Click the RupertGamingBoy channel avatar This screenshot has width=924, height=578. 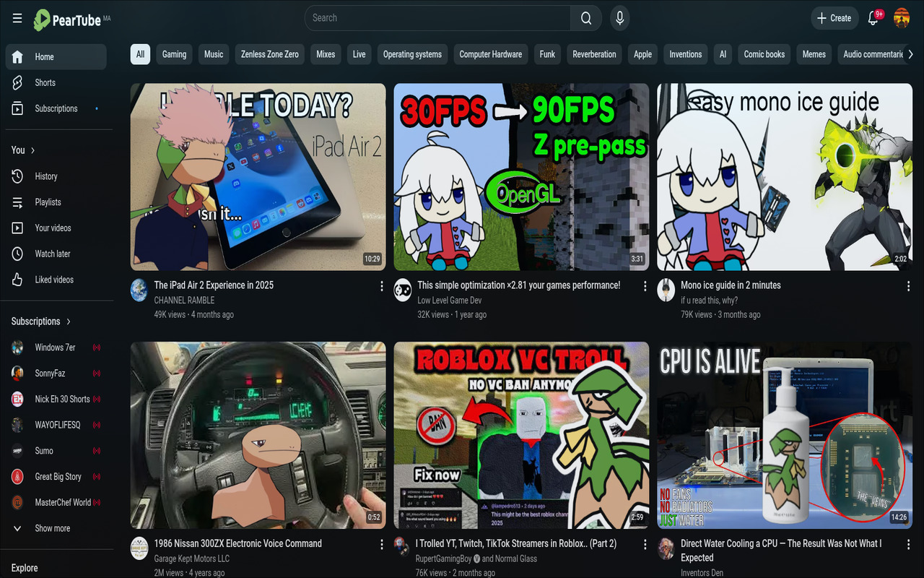point(403,548)
